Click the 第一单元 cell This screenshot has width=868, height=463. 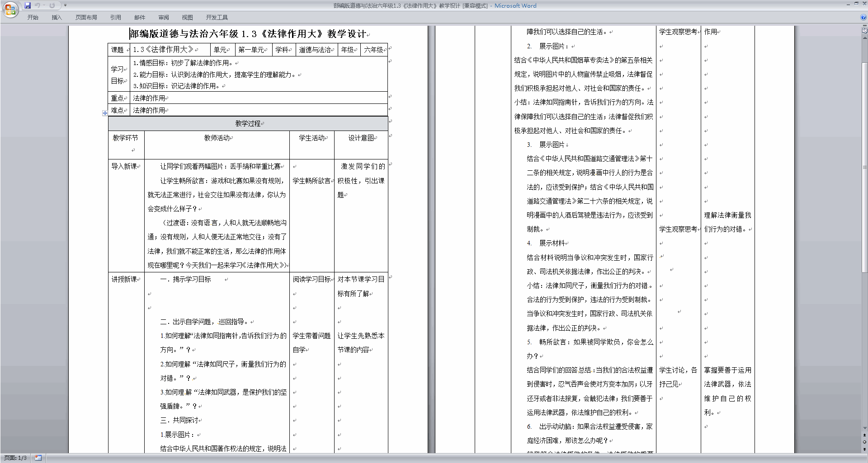point(254,50)
